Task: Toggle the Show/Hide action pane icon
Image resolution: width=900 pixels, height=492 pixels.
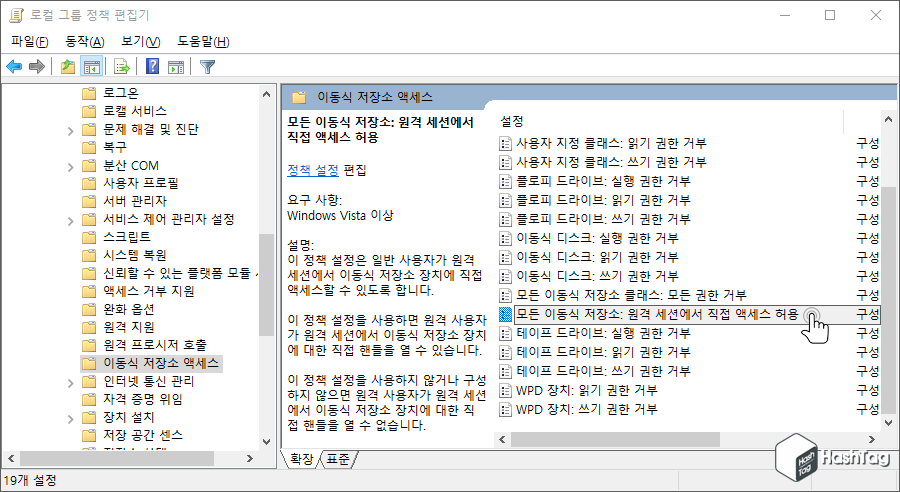Action: (176, 67)
